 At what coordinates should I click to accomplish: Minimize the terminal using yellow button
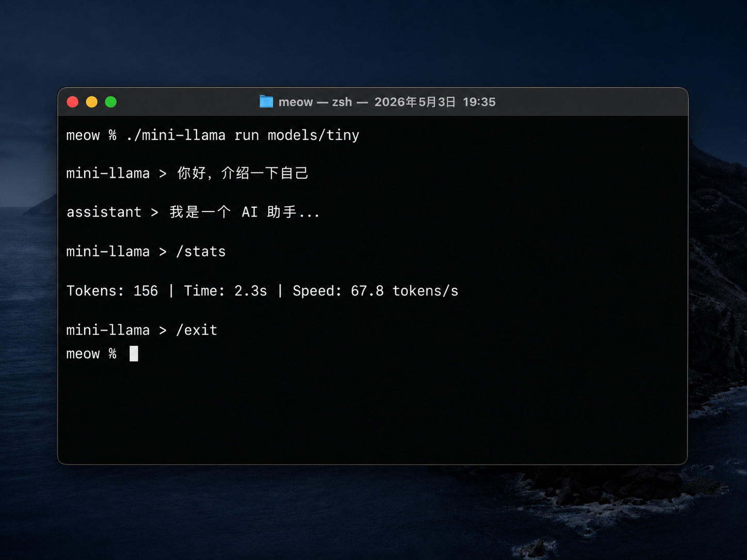click(92, 102)
